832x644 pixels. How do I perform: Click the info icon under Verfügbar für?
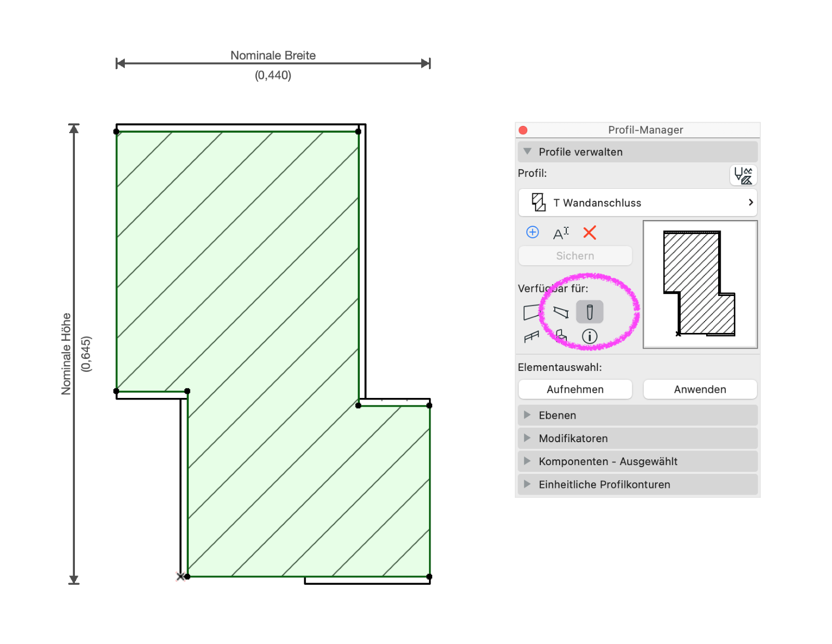point(590,336)
